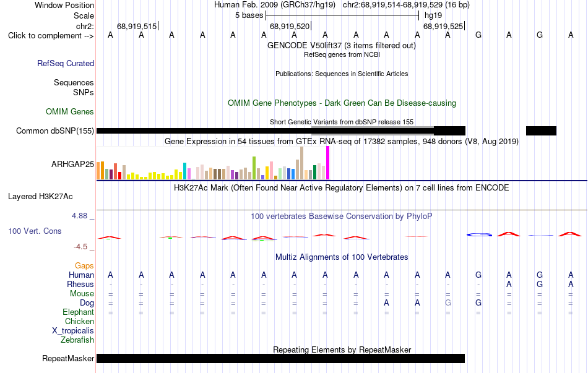Click 'Multiz Alignments of 100 Vertebrates' title
Screen dimensions: 588x373
[x=342, y=257]
